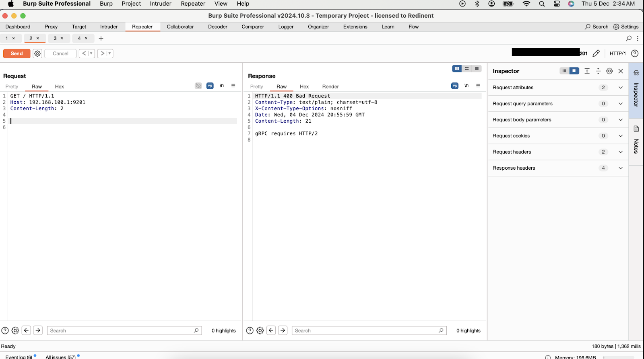644x359 pixels.
Task: Select the combined tabs layout icon
Action: tap(477, 69)
